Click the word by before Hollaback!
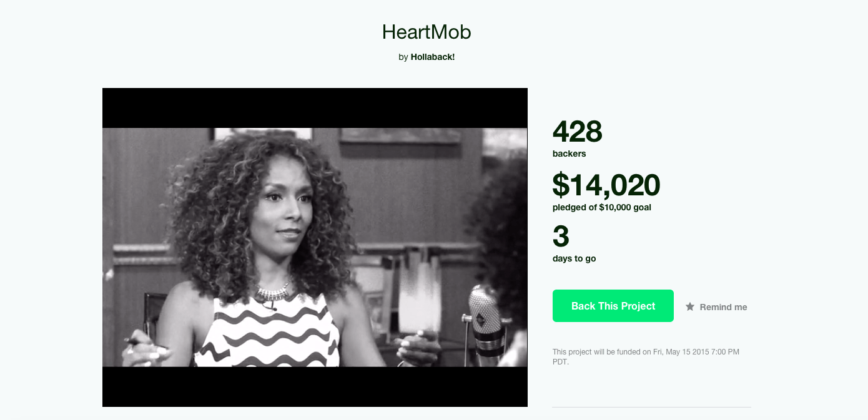Viewport: 868px width, 420px height. 403,57
